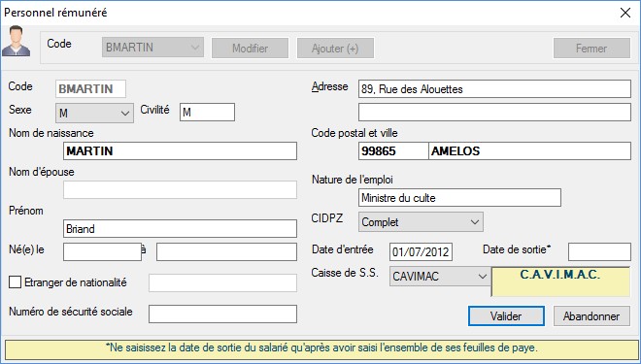Open the top Code BMARTIN dropdown

click(152, 48)
